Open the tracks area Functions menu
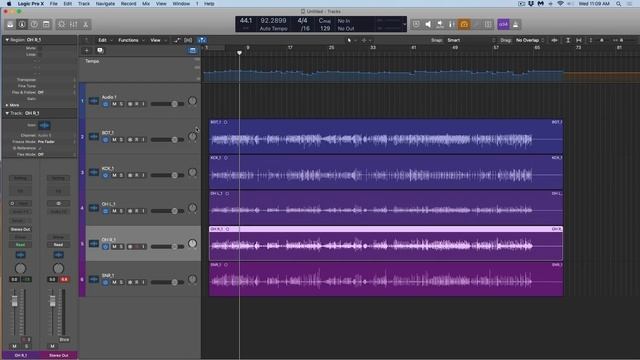The image size is (640, 360). (131, 40)
